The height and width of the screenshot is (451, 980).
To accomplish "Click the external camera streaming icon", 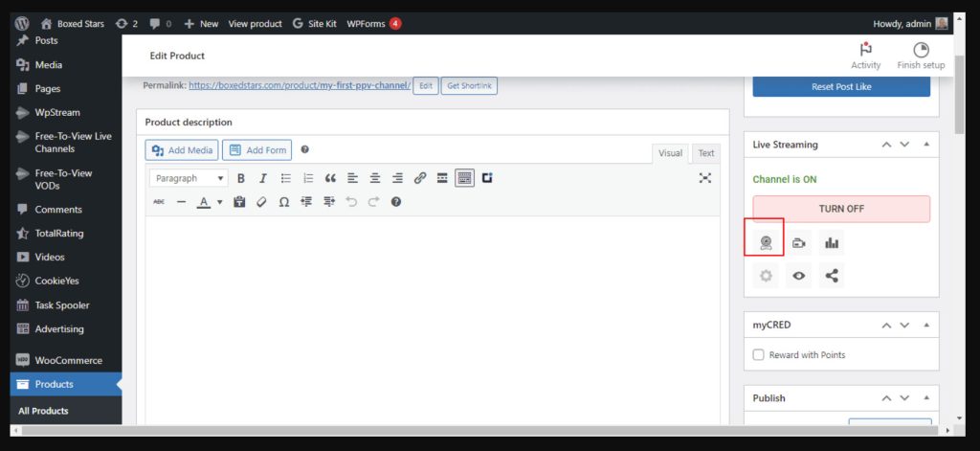I will pyautogui.click(x=798, y=243).
